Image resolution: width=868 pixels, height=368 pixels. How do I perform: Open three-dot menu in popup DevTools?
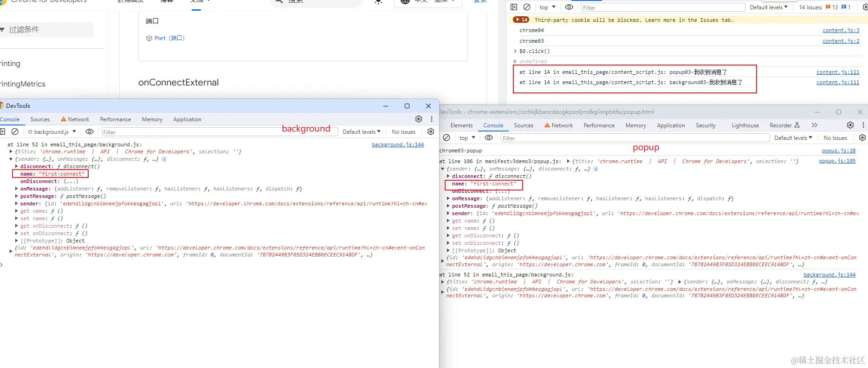coord(863,125)
